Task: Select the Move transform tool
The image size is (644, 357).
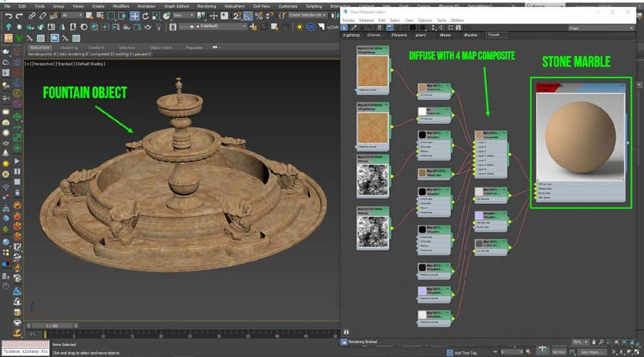Action: click(134, 15)
